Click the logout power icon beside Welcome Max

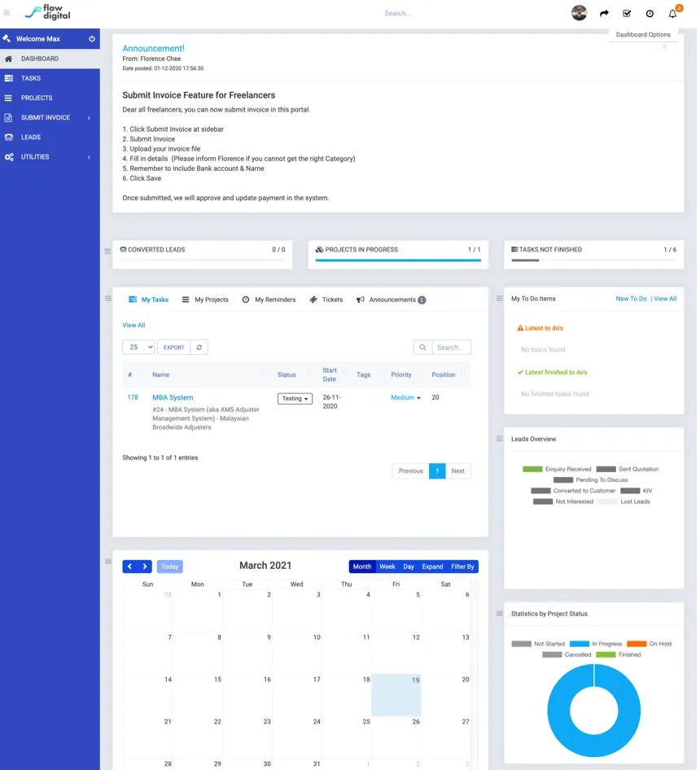tap(92, 39)
